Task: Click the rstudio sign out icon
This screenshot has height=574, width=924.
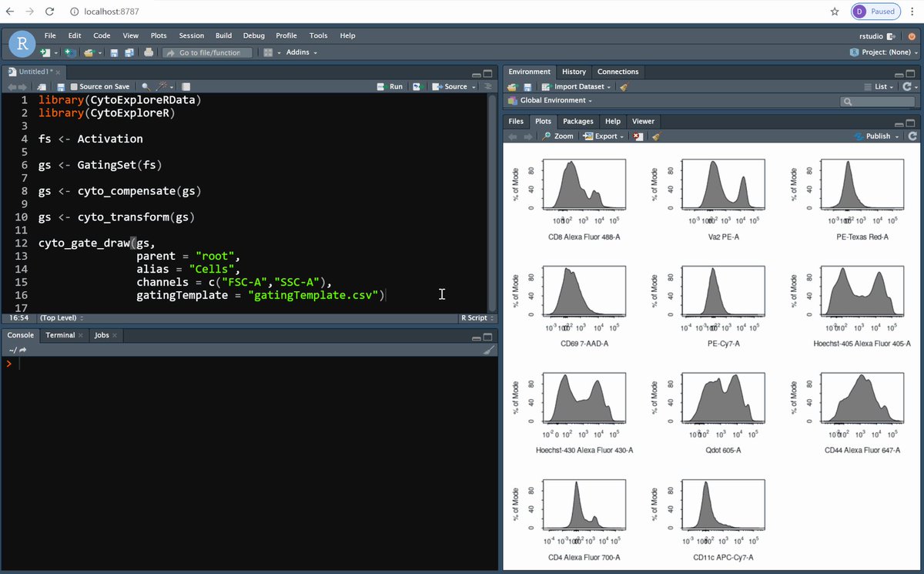Action: coord(892,35)
